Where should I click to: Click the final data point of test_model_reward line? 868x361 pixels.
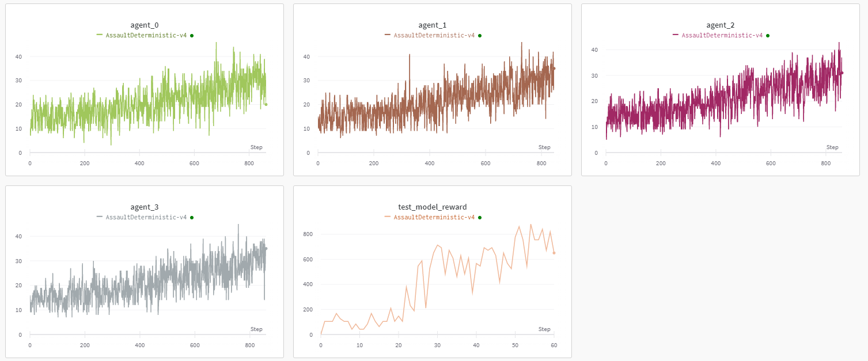point(554,253)
